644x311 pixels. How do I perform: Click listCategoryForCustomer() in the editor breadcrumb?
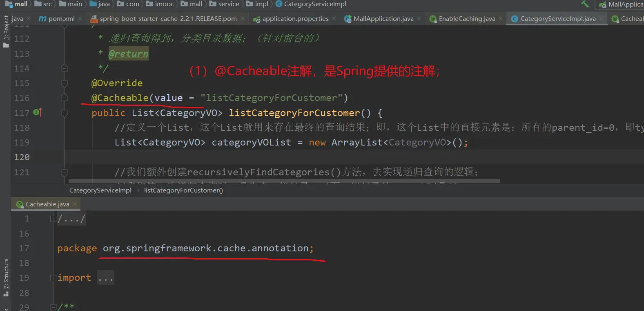click(183, 190)
